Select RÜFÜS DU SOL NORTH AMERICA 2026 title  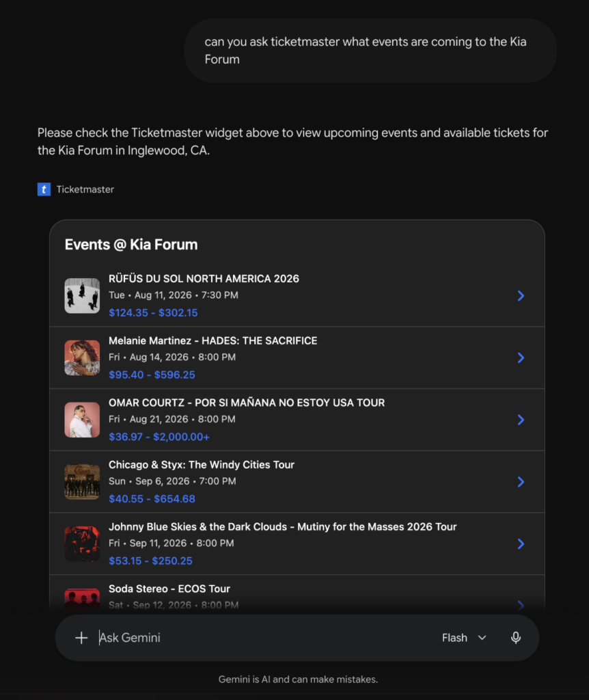[x=204, y=279]
